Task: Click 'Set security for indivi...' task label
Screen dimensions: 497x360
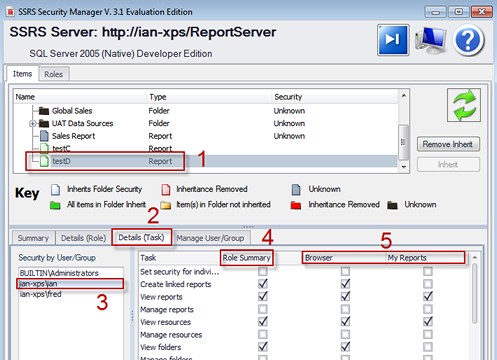Action: pyautogui.click(x=180, y=272)
